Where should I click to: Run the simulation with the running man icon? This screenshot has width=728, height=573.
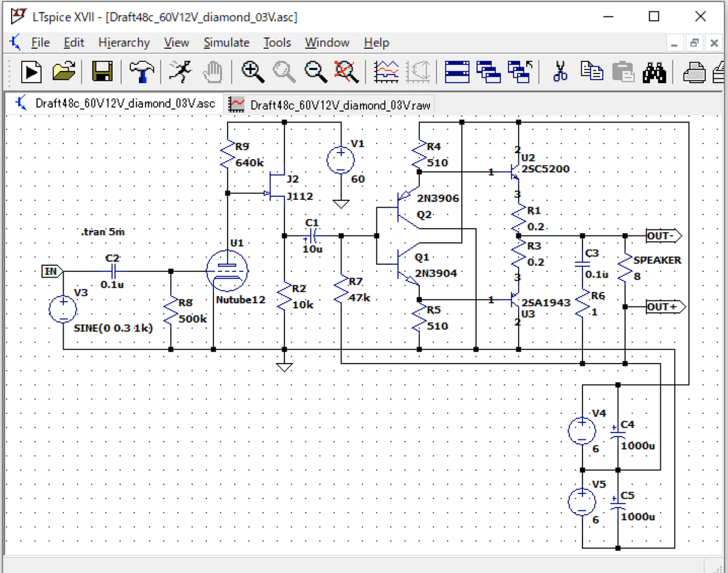point(179,72)
